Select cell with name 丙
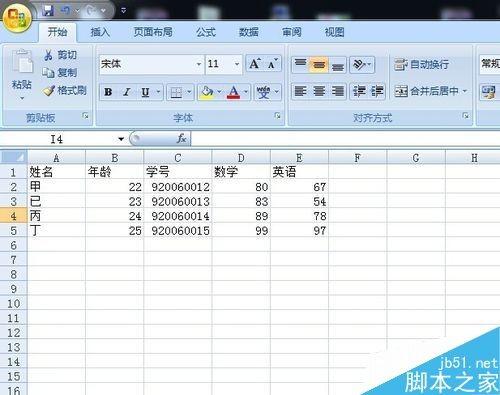 click(x=56, y=216)
